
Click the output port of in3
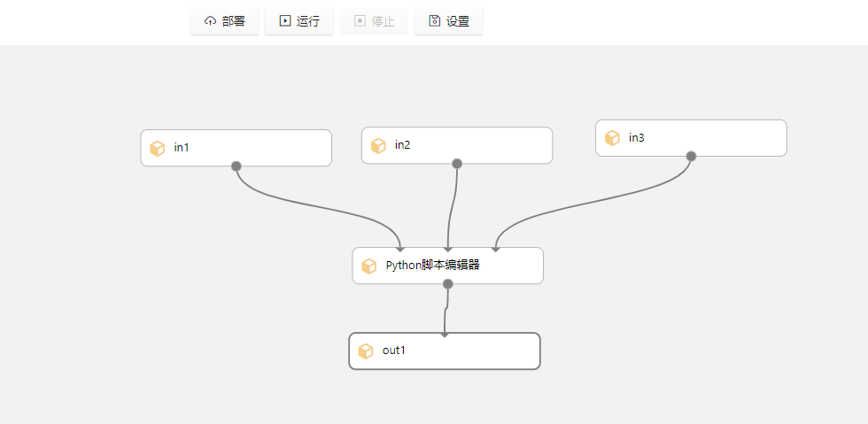coord(691,157)
